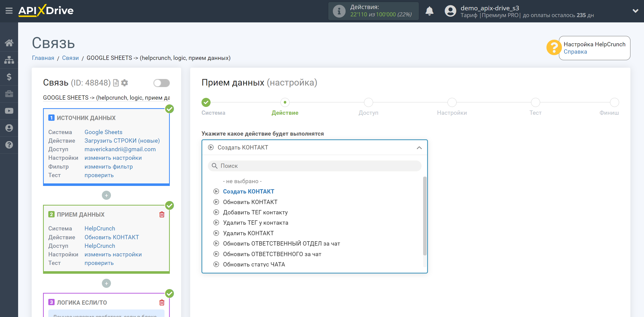Go to Главная breadcrumb
The image size is (644, 317).
click(43, 58)
